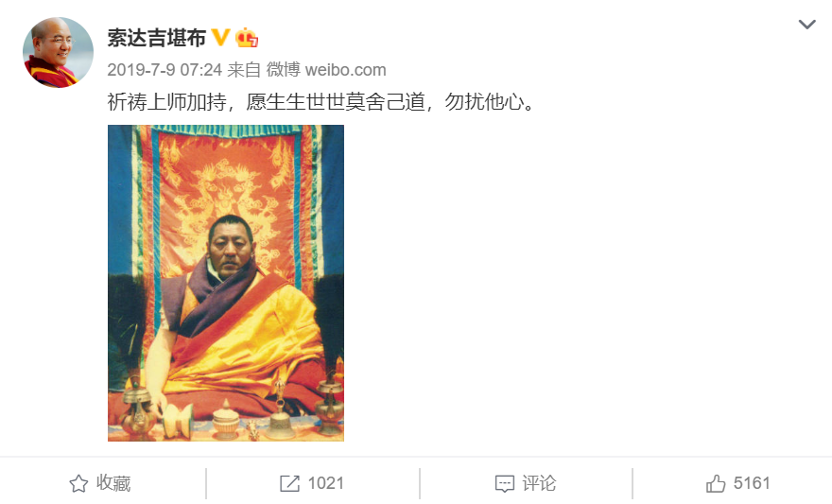Click the repost share arrow icon
The image size is (832, 504).
289,483
